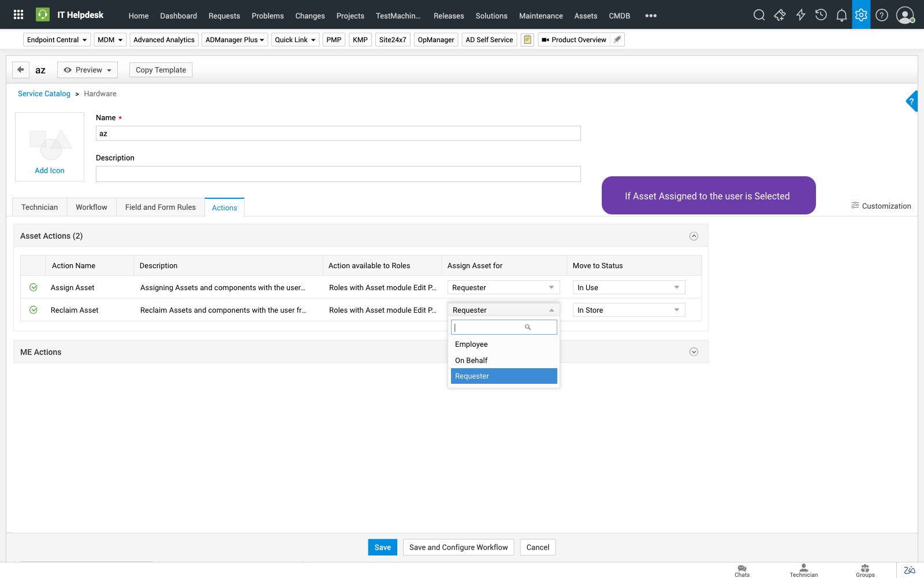This screenshot has height=578, width=924.
Task: Expand the ME Actions section
Action: [x=694, y=352]
